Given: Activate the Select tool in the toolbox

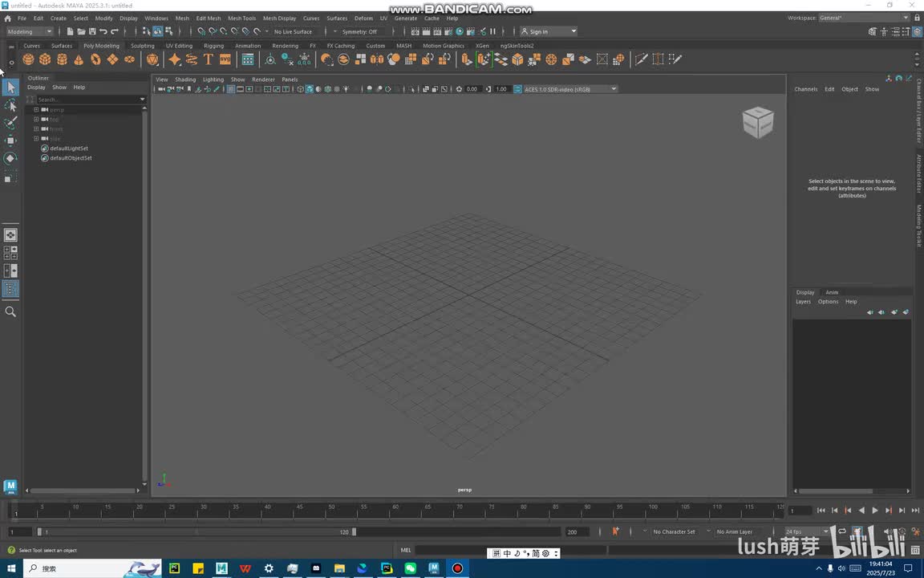Looking at the screenshot, I should (x=10, y=88).
